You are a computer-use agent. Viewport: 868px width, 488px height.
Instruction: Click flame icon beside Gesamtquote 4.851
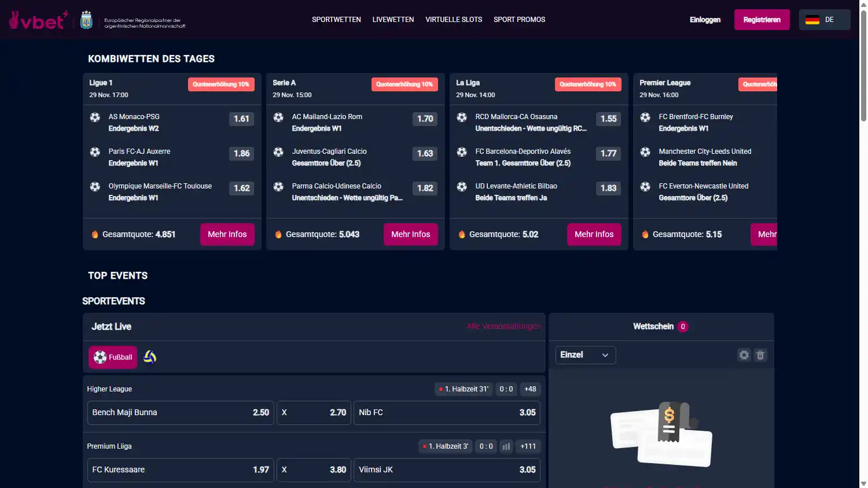(x=95, y=234)
